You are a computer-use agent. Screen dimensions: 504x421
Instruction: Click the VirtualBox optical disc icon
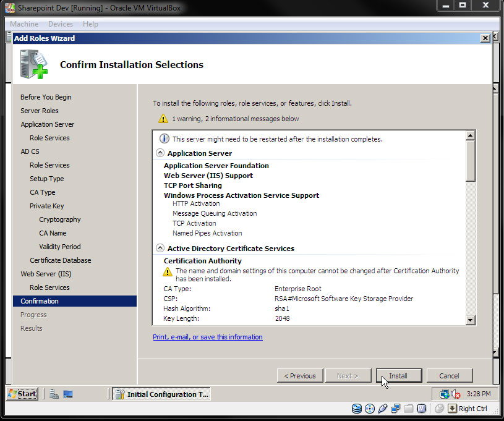click(x=370, y=409)
